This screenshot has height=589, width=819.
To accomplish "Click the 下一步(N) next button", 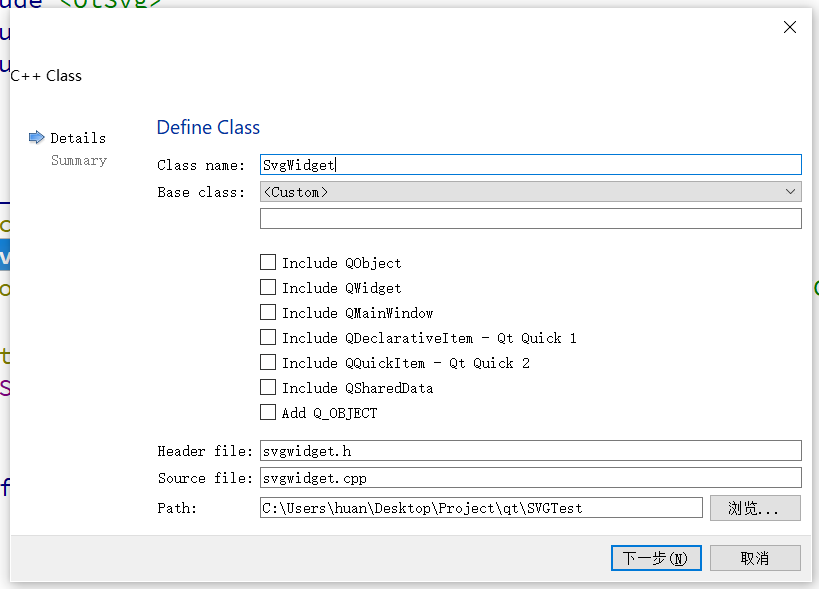I will 656,558.
